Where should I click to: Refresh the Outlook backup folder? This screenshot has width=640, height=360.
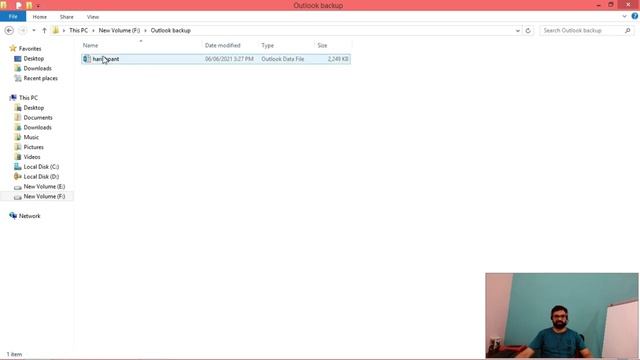point(528,31)
